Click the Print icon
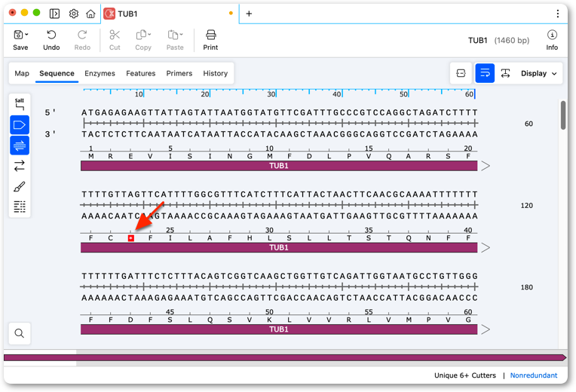576x392 pixels. point(210,35)
